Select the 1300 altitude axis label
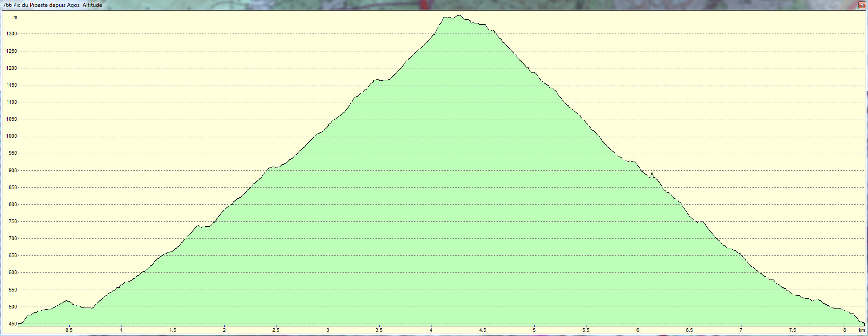Image resolution: width=868 pixels, height=336 pixels. tap(11, 34)
